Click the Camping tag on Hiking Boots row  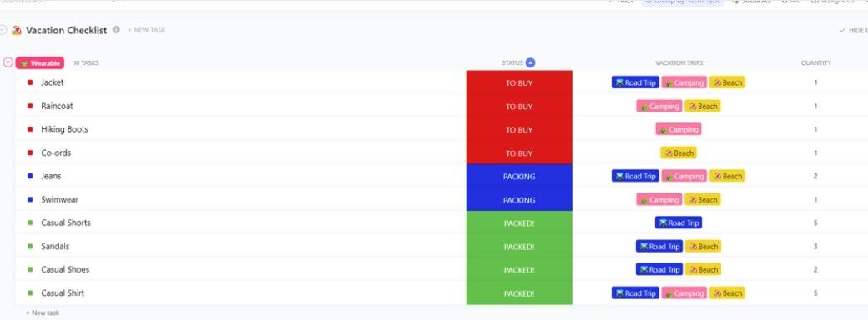(x=679, y=129)
